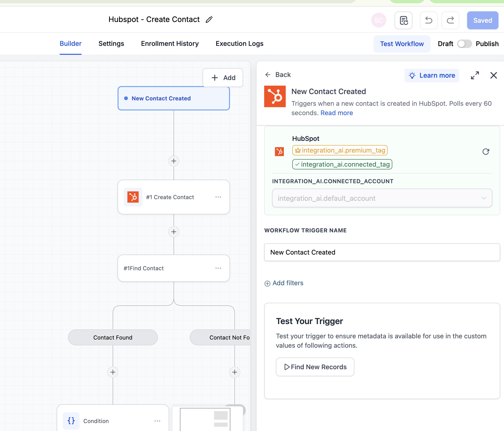This screenshot has width=504, height=431.
Task: Toggle the Draft/Publish switch
Action: (464, 44)
